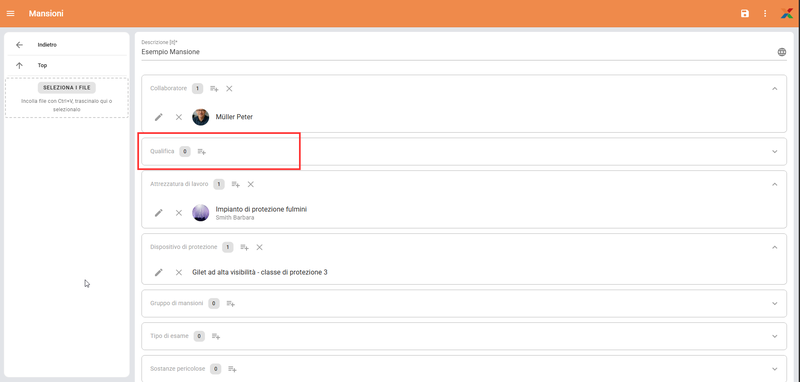Click the Gruppo di mansioni label
The width and height of the screenshot is (800, 382).
coord(177,303)
